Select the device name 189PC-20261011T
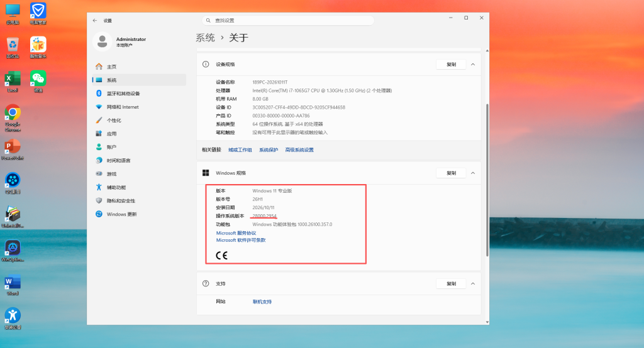The width and height of the screenshot is (644, 348). (270, 82)
